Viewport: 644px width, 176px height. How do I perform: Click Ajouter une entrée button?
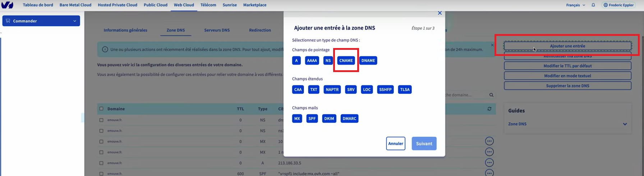[567, 46]
